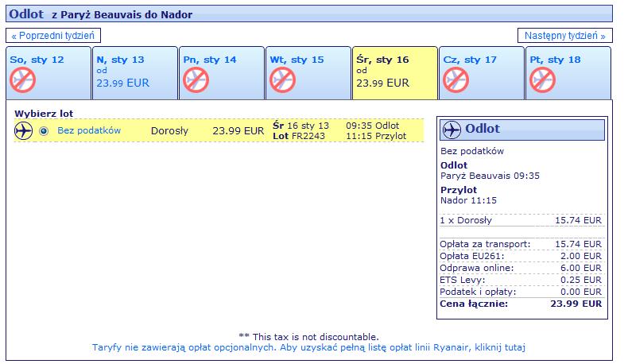Click the 09:35 Odlot departure time

pyautogui.click(x=373, y=126)
